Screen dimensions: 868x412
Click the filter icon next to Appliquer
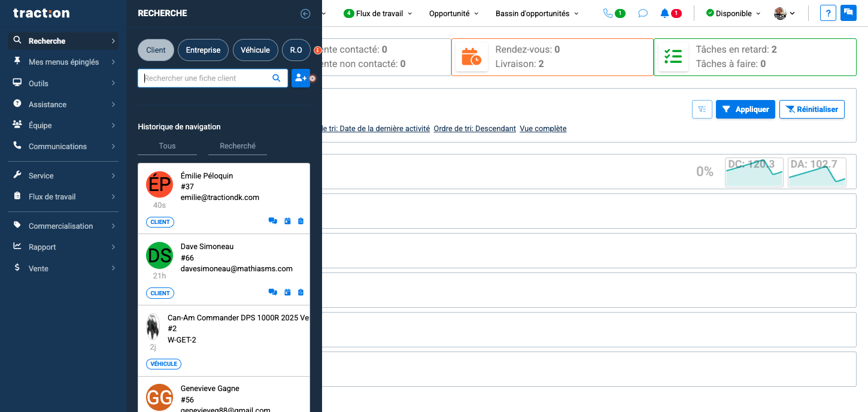coord(702,109)
